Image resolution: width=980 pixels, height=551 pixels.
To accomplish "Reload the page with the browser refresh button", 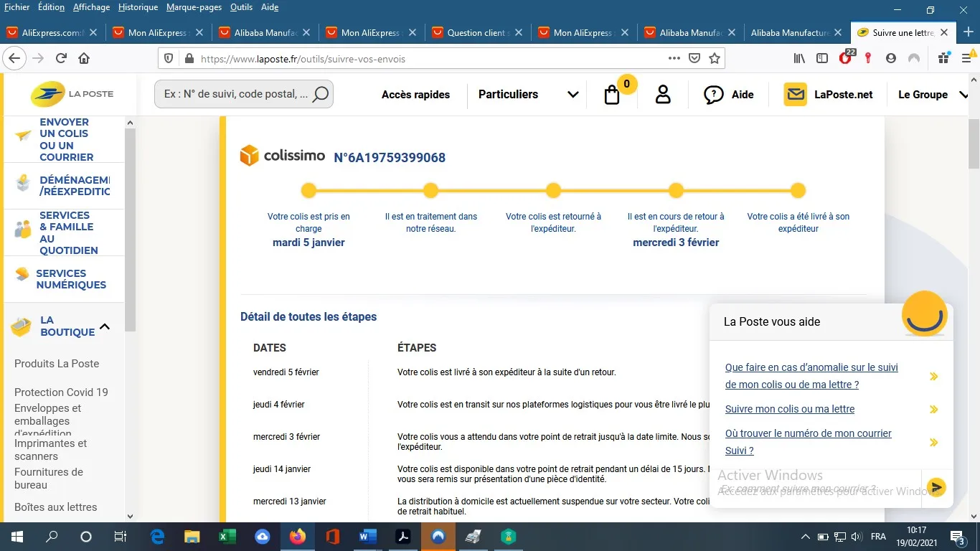I will 61,58.
